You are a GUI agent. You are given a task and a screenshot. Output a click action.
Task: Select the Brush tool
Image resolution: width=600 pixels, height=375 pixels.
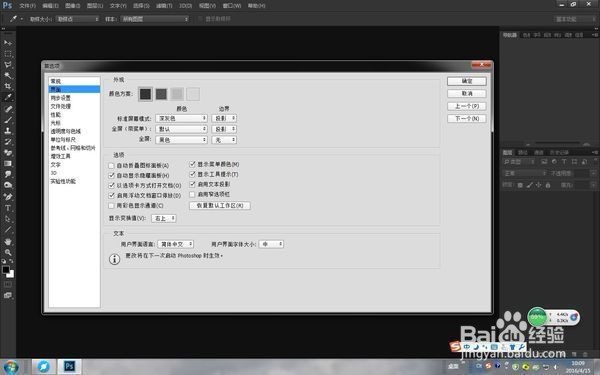[x=8, y=120]
